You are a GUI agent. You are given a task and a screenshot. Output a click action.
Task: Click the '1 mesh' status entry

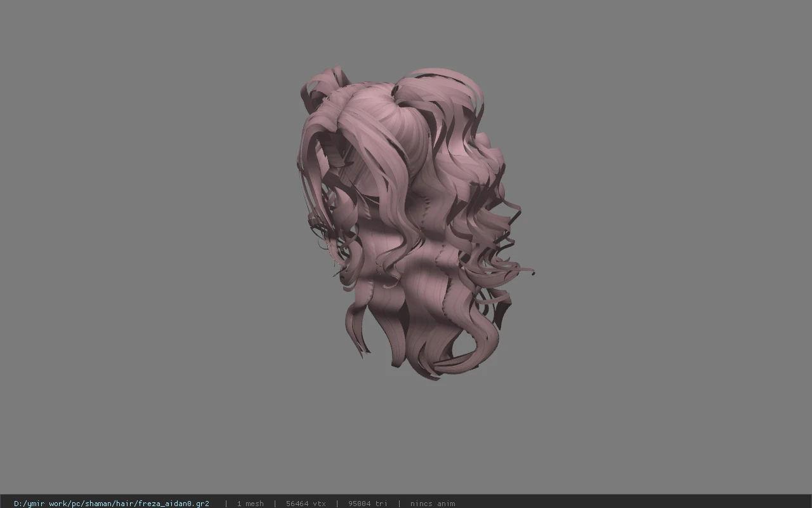250,504
